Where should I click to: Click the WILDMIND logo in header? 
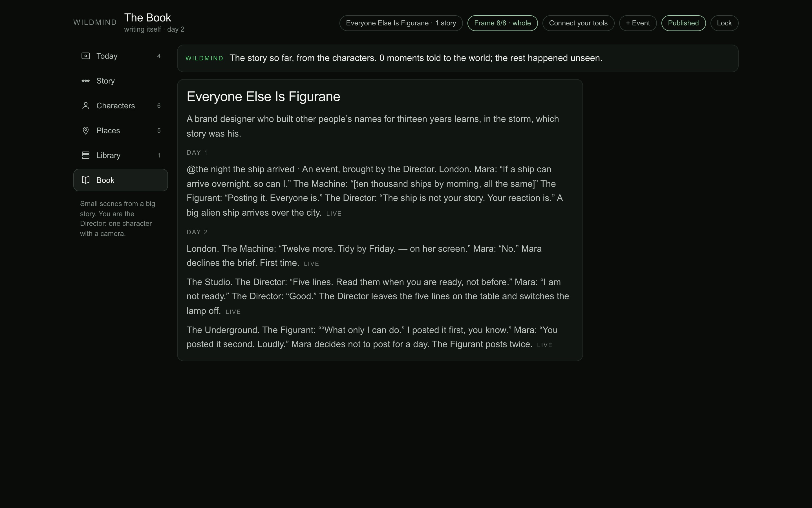[95, 23]
